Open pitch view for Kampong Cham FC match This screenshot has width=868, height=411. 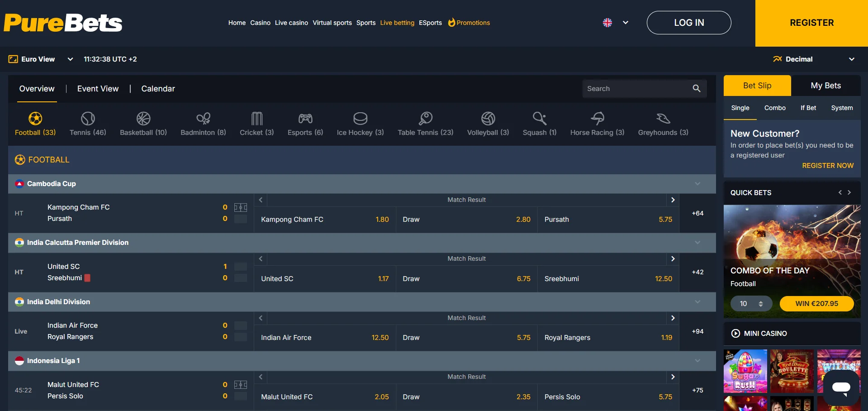pos(241,207)
